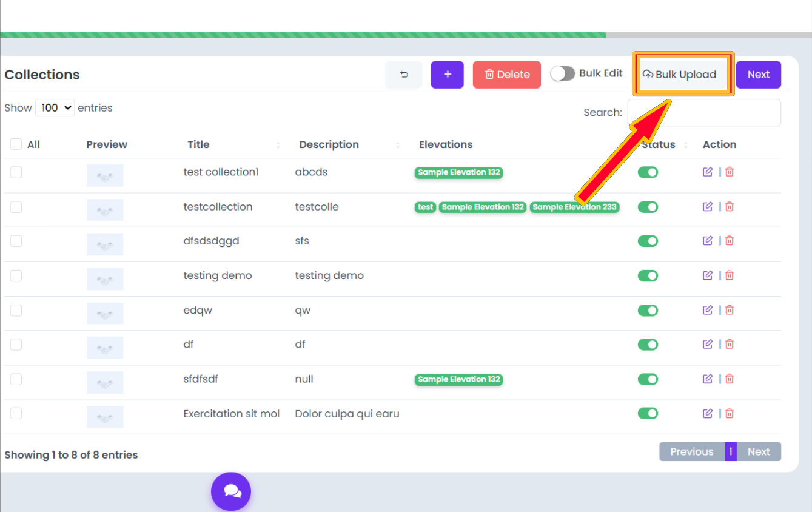Viewport: 812px width, 512px height.
Task: Select page 1 in pagination
Action: pyautogui.click(x=731, y=451)
